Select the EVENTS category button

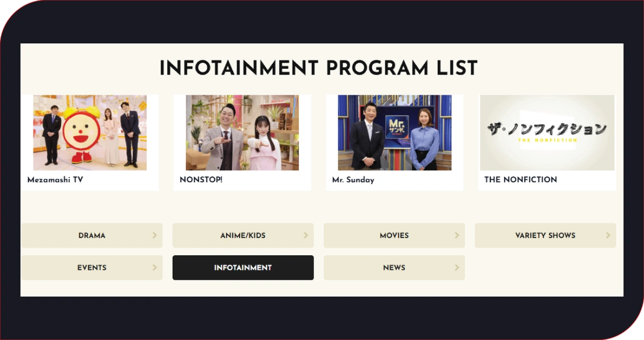pyautogui.click(x=92, y=268)
